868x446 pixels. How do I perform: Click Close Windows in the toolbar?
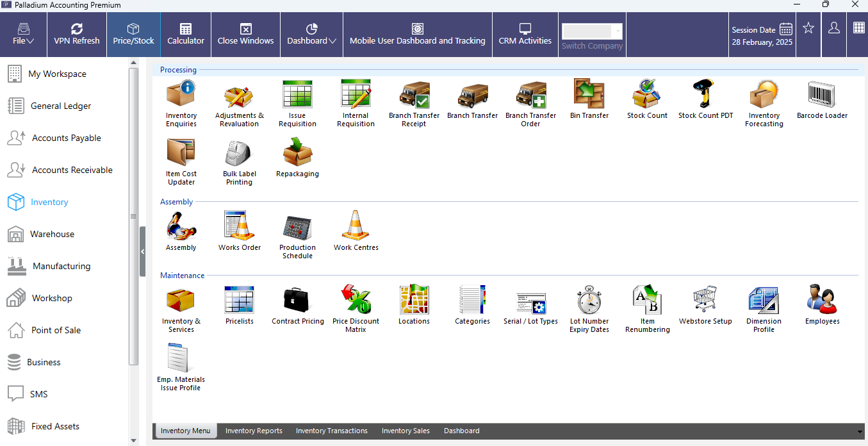tap(245, 34)
